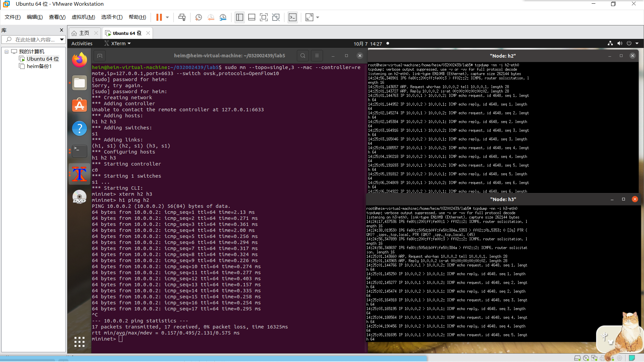Click the Activities button
This screenshot has width=644, height=362.
(82, 44)
